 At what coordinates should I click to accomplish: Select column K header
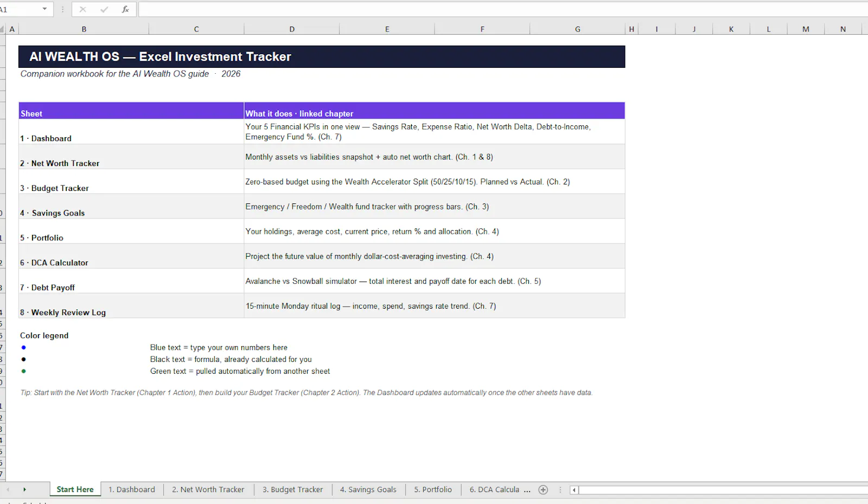click(731, 29)
